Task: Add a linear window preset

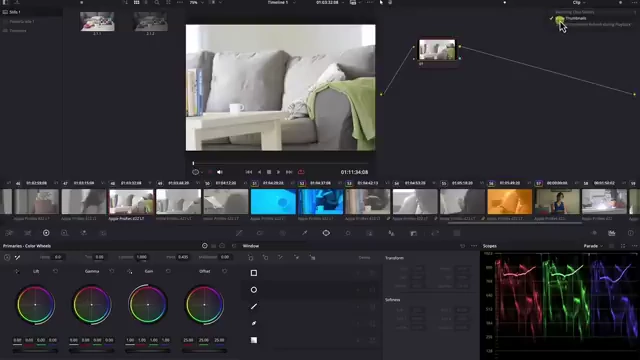Action: tap(251, 258)
